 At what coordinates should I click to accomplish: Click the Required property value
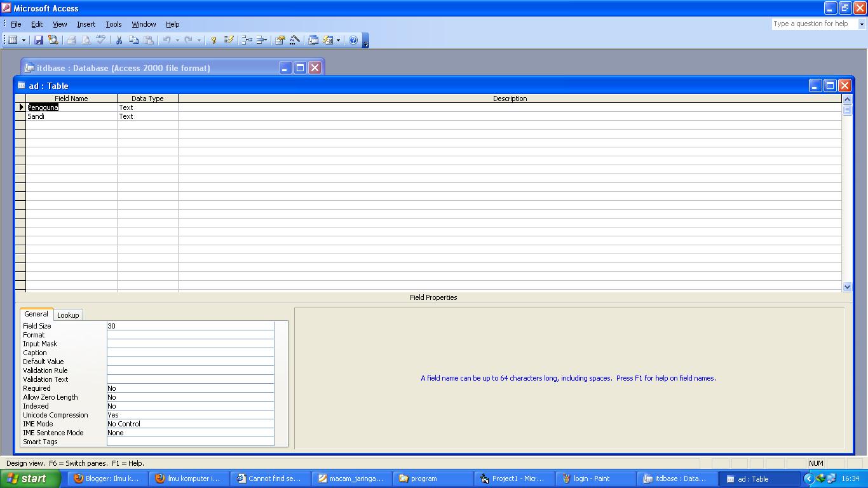[191, 388]
